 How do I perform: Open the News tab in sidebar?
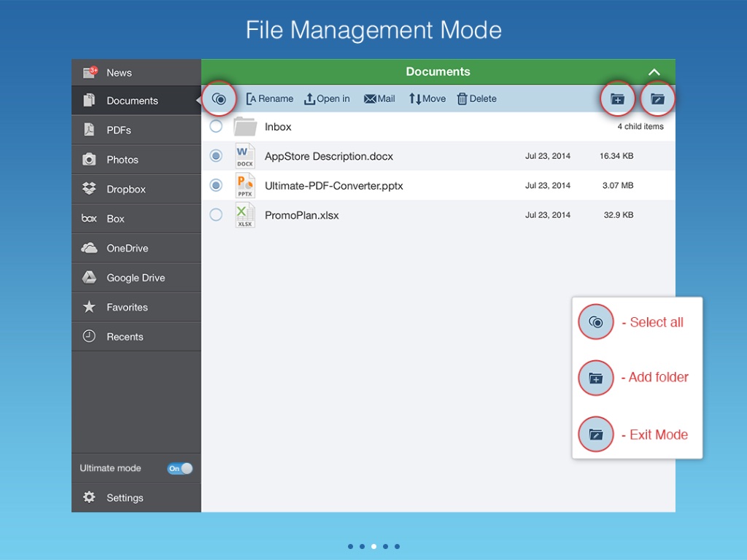click(119, 73)
